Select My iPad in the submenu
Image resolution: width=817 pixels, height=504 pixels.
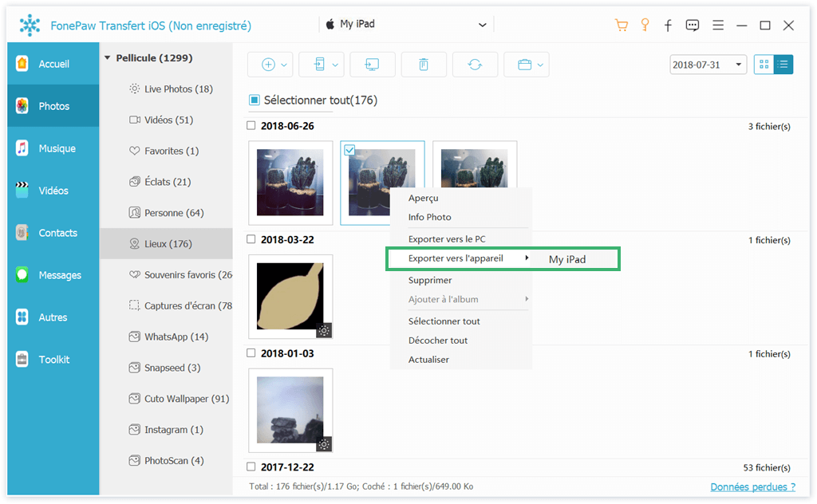567,259
